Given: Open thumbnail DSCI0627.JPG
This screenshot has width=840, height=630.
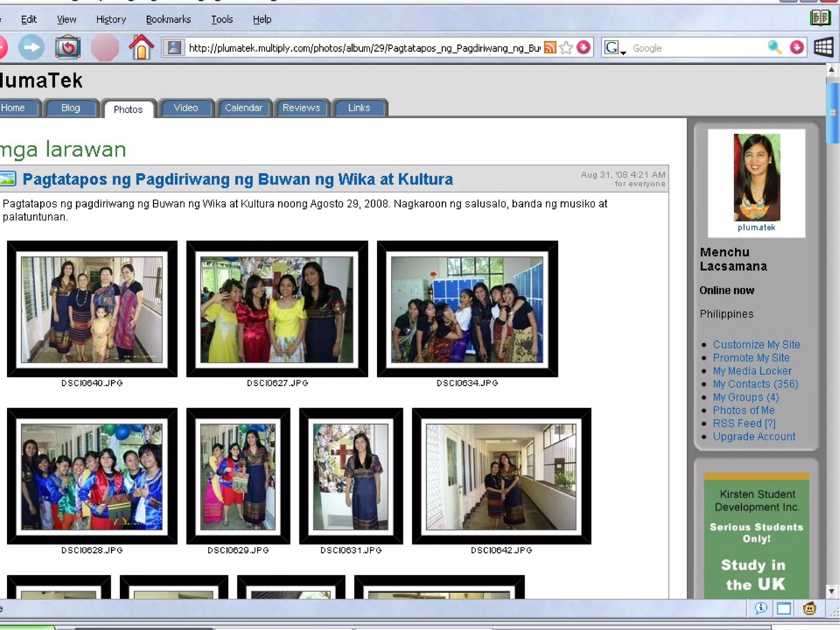Looking at the screenshot, I should coord(277,309).
